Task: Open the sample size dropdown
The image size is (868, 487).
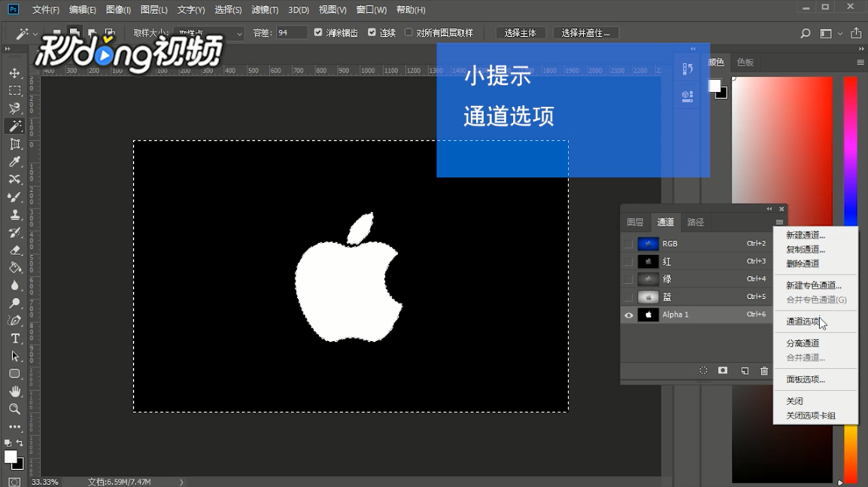Action: [209, 33]
